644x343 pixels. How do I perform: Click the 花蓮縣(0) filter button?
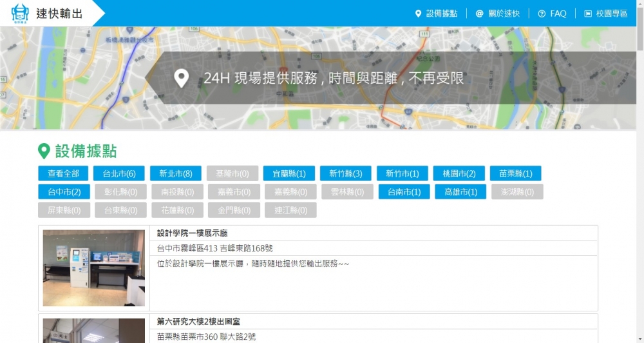coord(178,210)
